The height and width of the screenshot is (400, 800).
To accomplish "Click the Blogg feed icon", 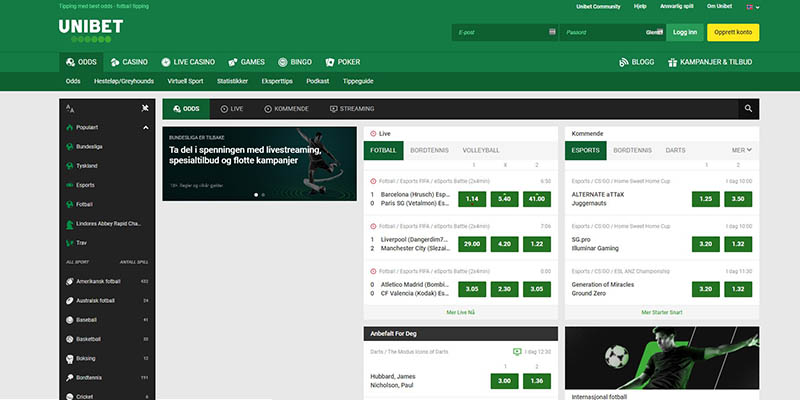I will point(623,62).
